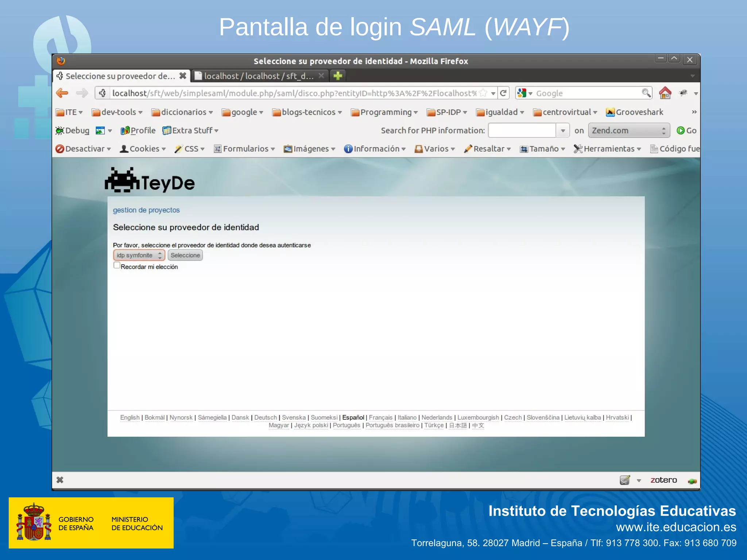Open the Programming bookmarks folder

[x=384, y=112]
